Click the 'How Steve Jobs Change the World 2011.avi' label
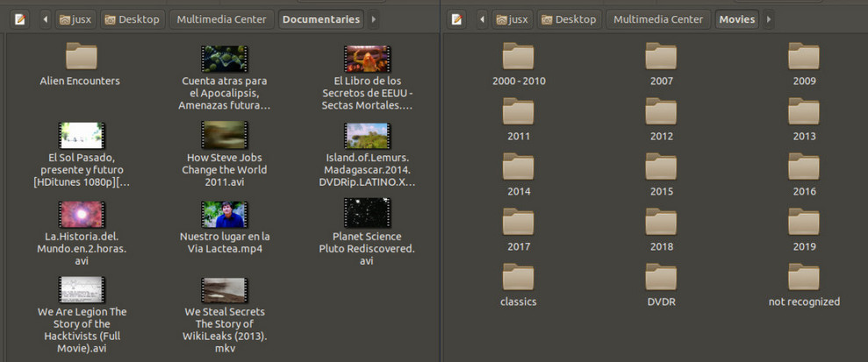This screenshot has height=362, width=868. [x=224, y=170]
